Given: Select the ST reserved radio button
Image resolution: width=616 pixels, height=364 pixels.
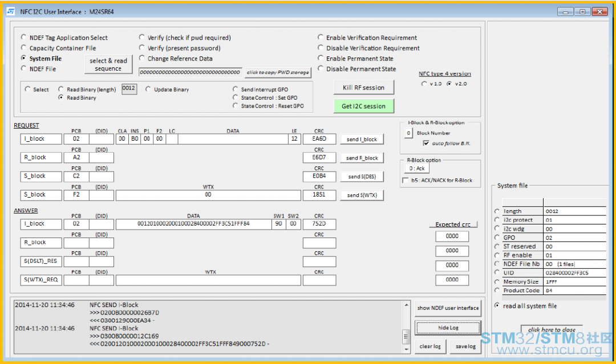Looking at the screenshot, I should pyautogui.click(x=497, y=246).
